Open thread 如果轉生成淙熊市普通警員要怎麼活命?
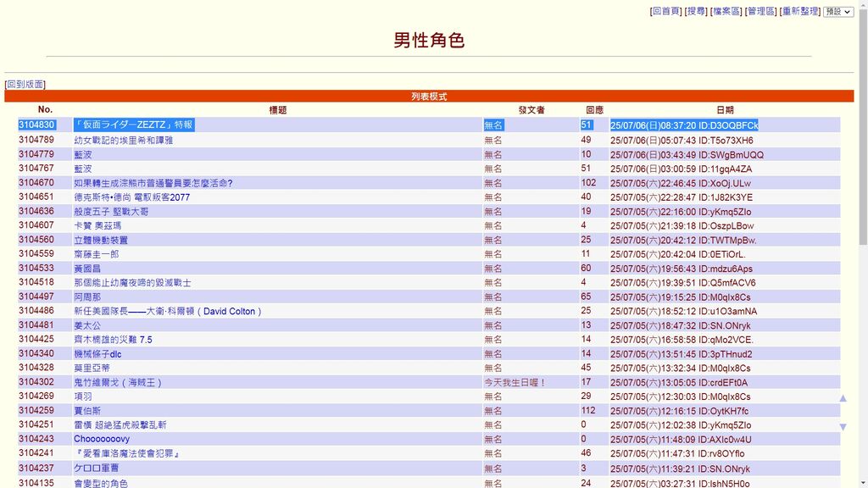This screenshot has width=868, height=488. pos(153,183)
